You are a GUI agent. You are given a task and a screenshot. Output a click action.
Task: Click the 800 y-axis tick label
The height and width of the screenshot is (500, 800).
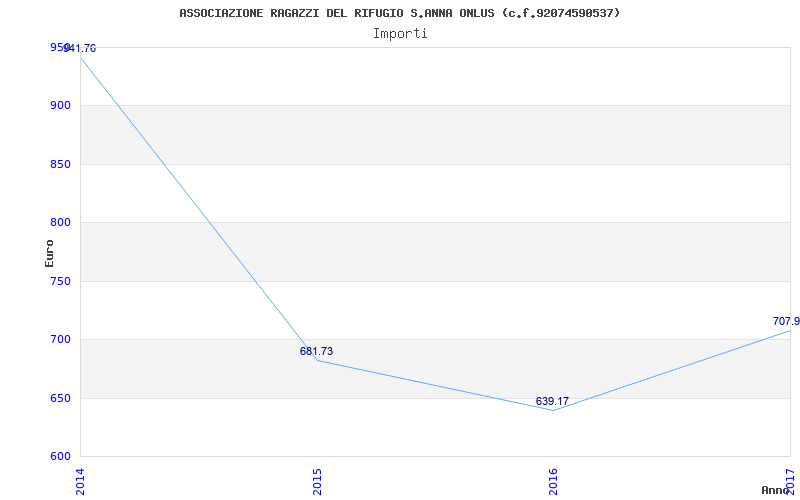(59, 222)
